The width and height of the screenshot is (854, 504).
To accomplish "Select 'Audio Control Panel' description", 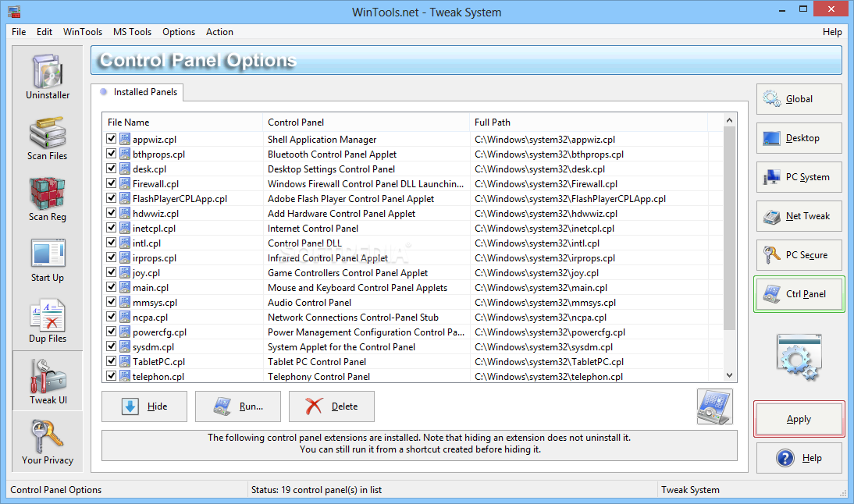I will tap(309, 303).
